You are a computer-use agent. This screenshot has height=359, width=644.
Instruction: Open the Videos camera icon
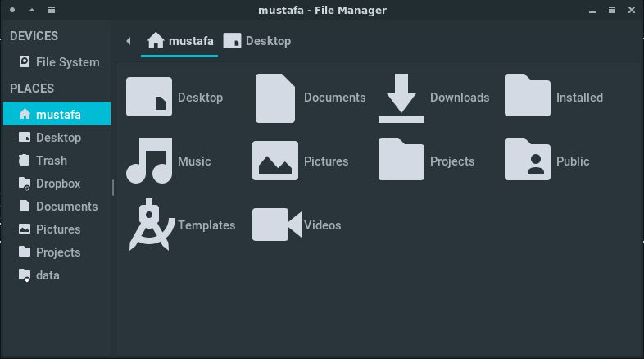[277, 225]
